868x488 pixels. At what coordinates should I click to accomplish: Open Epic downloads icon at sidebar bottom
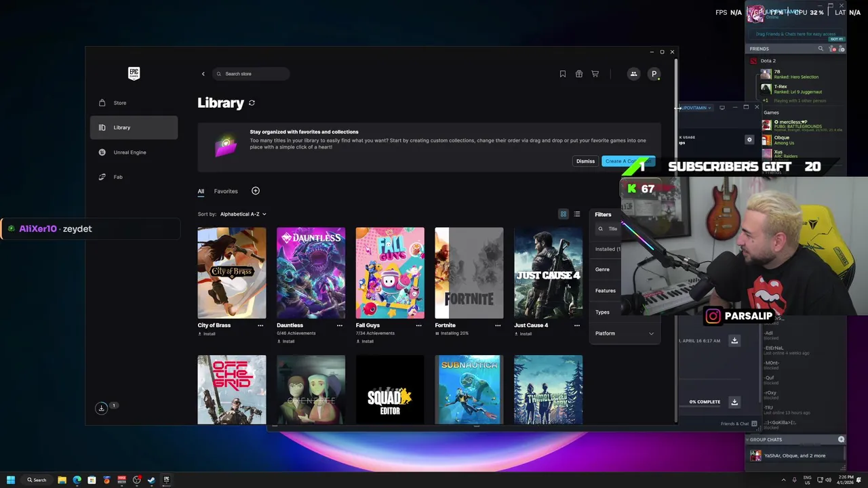(x=101, y=408)
